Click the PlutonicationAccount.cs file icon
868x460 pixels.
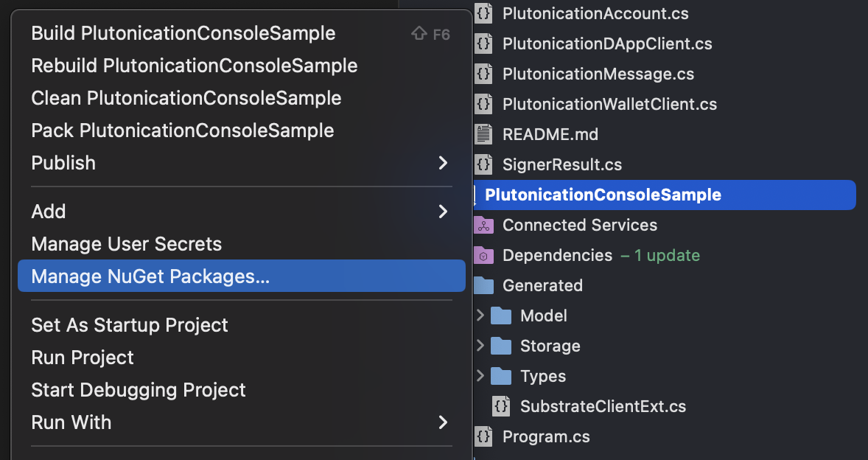click(483, 13)
